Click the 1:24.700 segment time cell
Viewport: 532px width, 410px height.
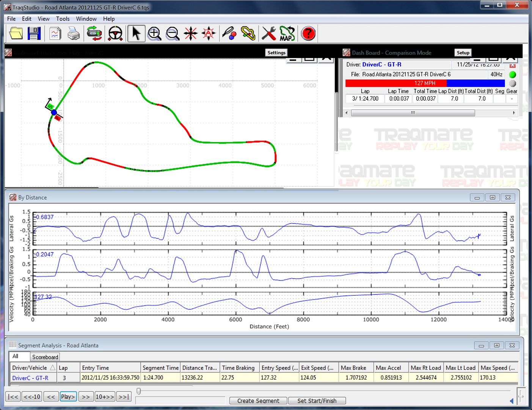[x=160, y=378]
